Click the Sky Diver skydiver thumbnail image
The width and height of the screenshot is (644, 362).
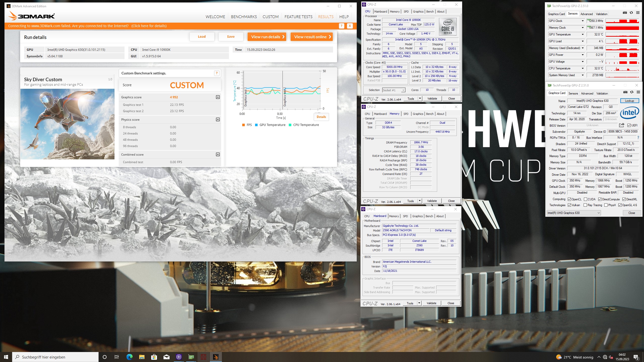67,124
